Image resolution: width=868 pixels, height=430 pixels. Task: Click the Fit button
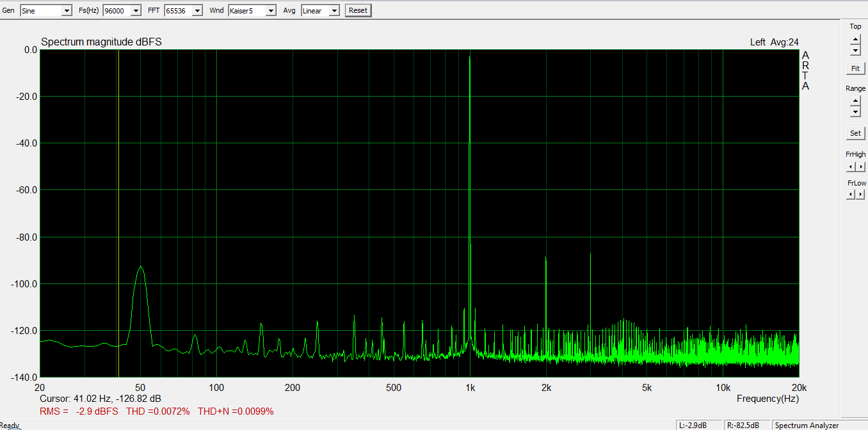(x=855, y=68)
